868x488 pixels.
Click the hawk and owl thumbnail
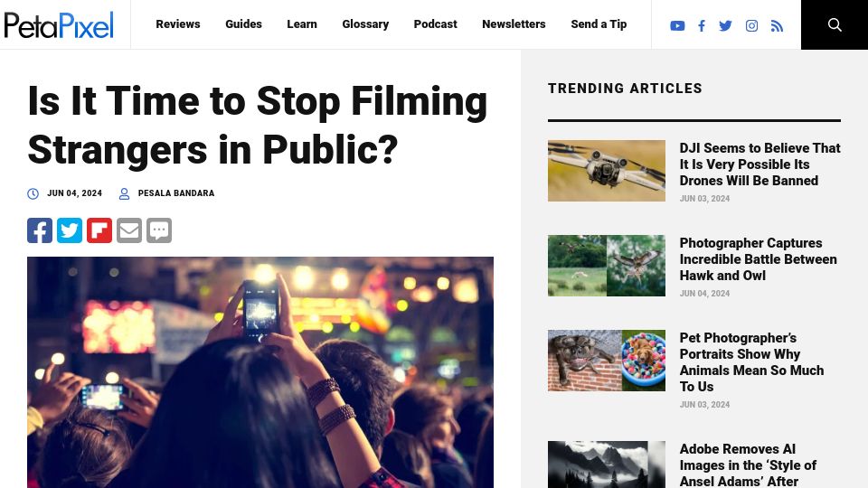607,266
